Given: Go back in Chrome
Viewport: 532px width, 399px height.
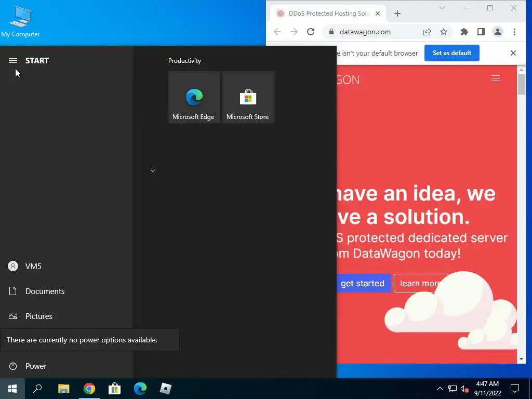Looking at the screenshot, I should pos(277,32).
